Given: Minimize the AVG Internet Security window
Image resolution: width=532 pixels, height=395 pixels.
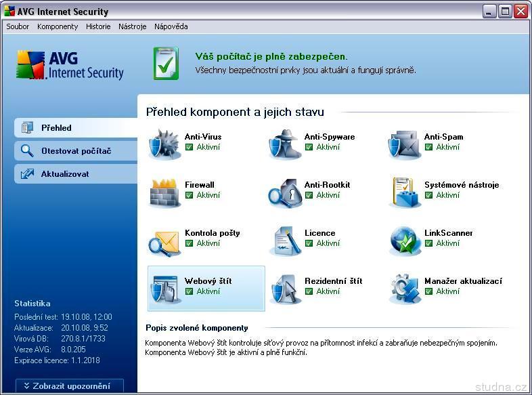Looking at the screenshot, I should point(489,12).
